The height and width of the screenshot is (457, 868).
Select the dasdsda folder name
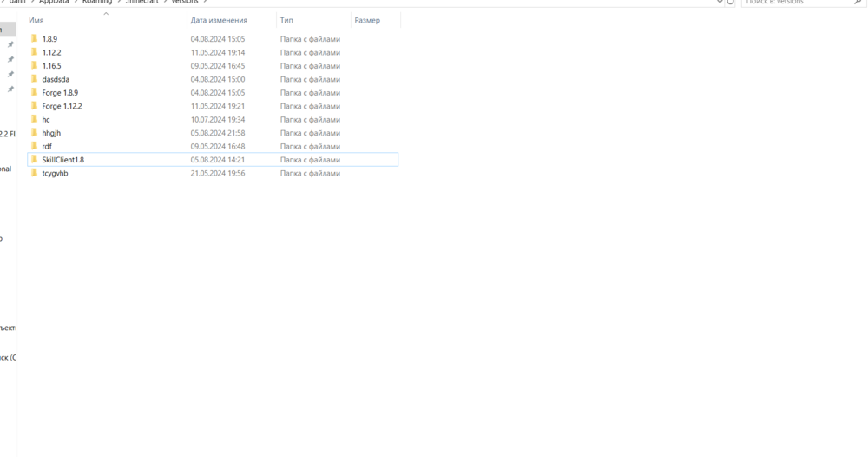point(56,79)
